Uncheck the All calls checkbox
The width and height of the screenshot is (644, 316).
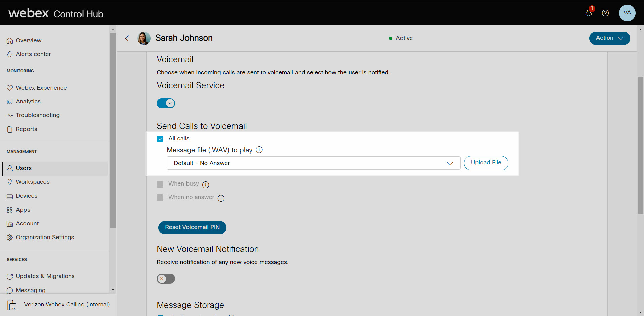click(160, 139)
